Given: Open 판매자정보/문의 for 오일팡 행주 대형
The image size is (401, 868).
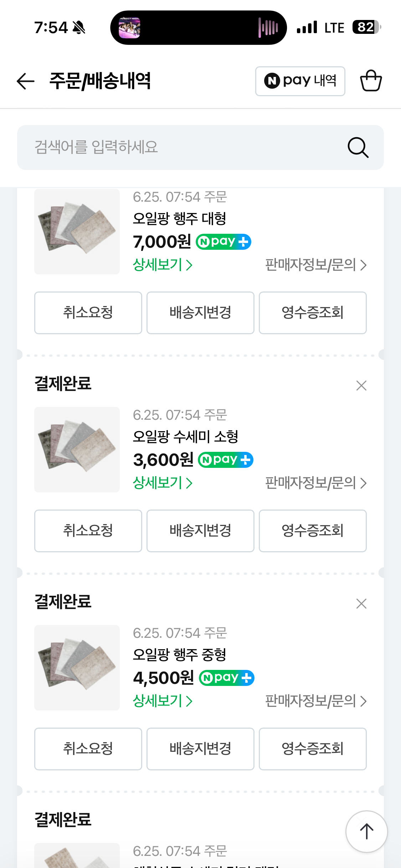Looking at the screenshot, I should [x=316, y=265].
